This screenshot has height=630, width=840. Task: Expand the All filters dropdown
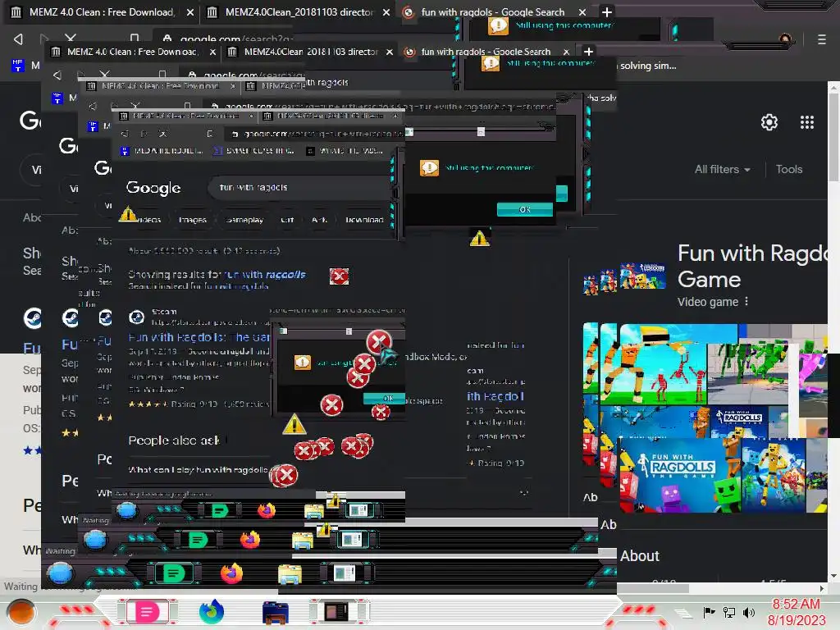722,169
